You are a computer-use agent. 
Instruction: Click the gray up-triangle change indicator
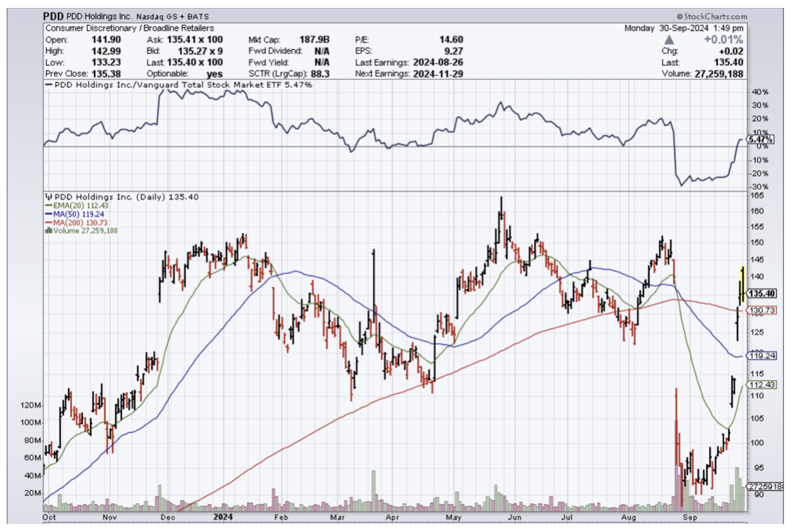tap(669, 39)
